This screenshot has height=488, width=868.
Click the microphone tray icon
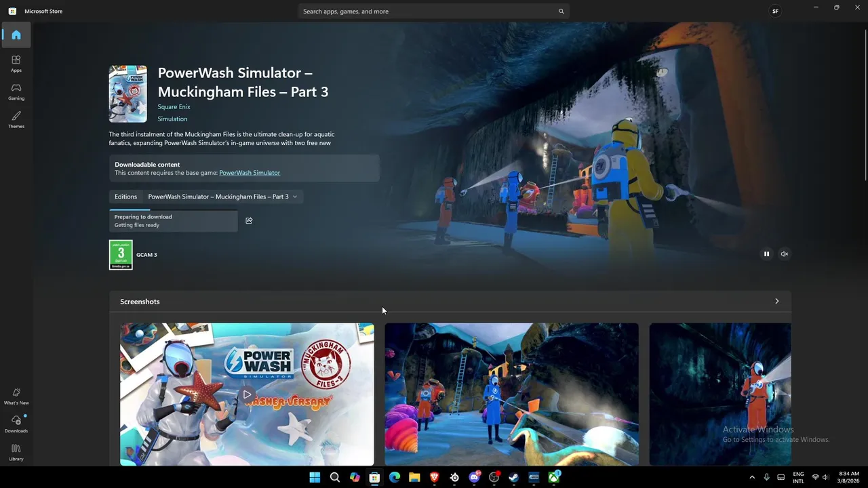[x=767, y=477]
